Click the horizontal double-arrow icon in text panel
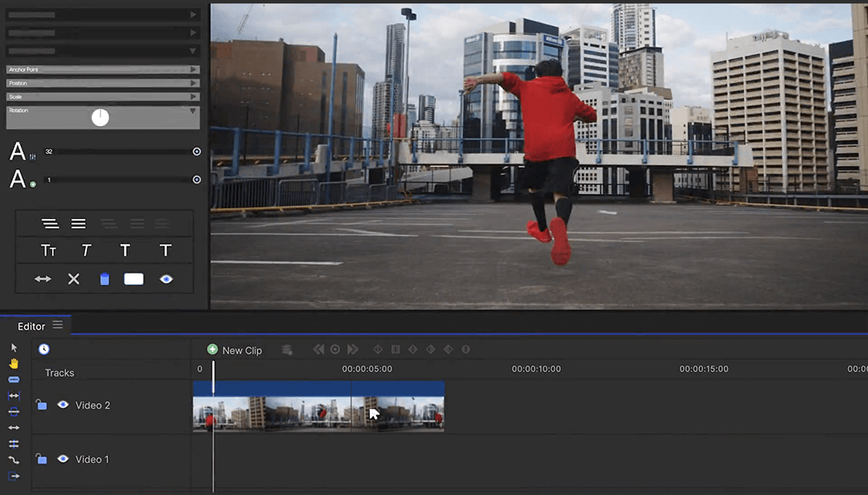 (x=43, y=279)
